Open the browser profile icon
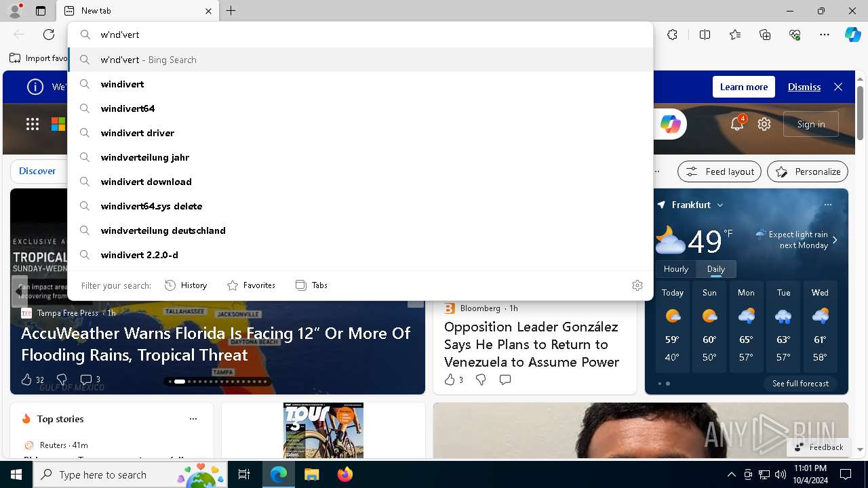 pos(15,11)
